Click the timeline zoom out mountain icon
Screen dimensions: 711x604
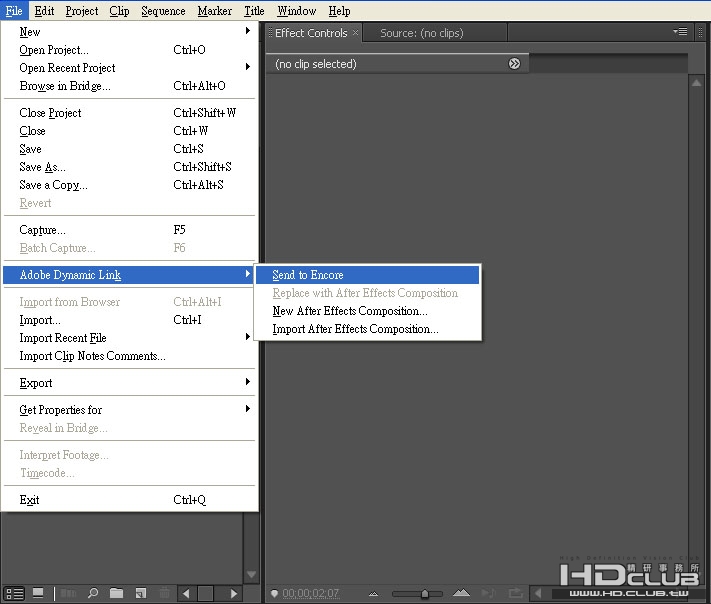tap(373, 594)
